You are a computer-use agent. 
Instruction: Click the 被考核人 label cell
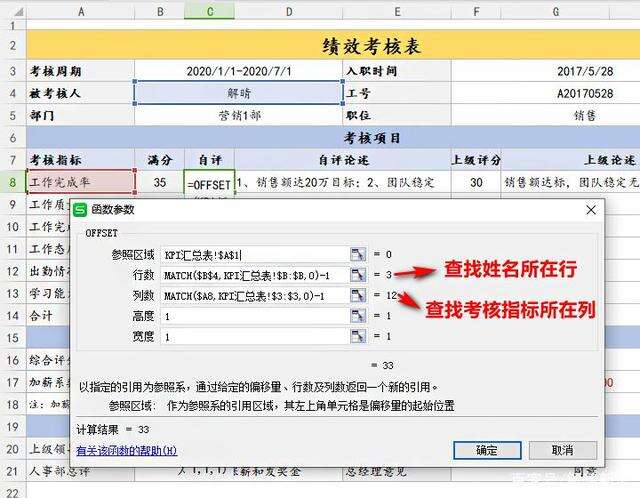coord(80,93)
